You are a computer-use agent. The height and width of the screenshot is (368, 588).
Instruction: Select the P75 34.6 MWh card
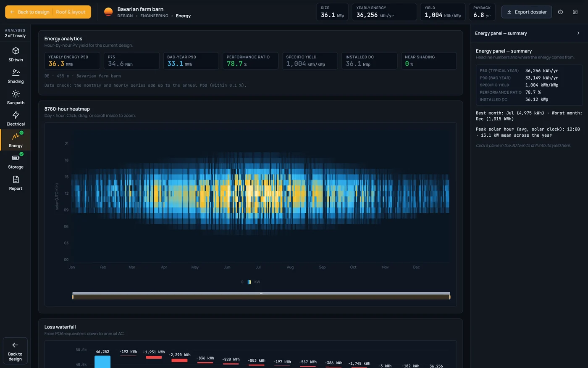[x=131, y=61]
